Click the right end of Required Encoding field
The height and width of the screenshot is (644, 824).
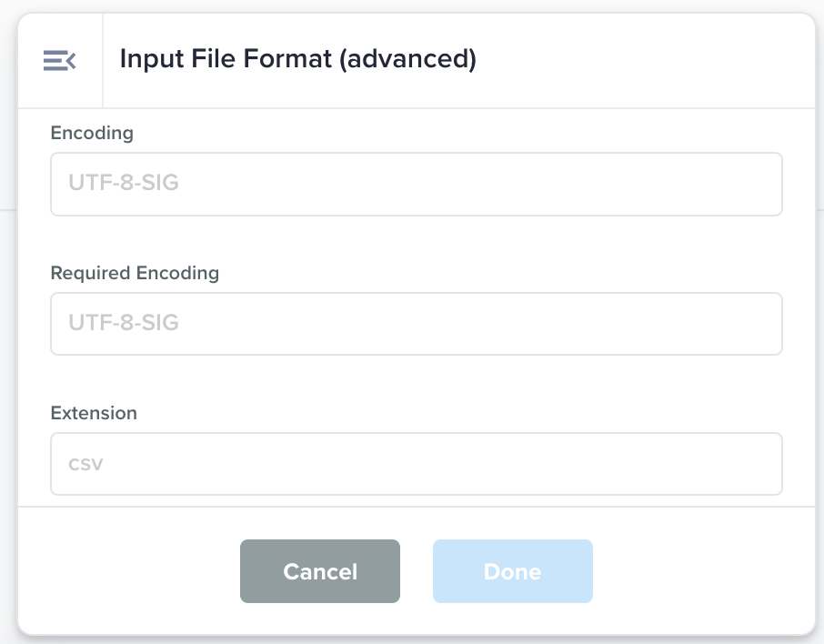point(755,324)
